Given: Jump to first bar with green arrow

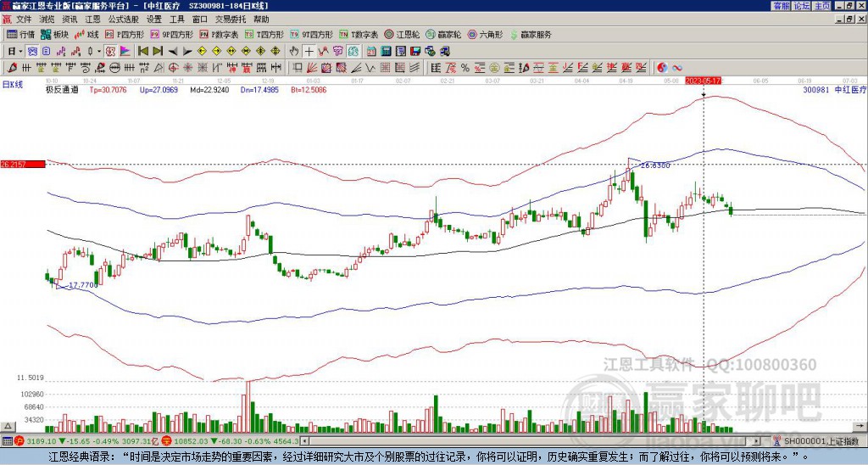Looking at the screenshot, I should [x=142, y=52].
